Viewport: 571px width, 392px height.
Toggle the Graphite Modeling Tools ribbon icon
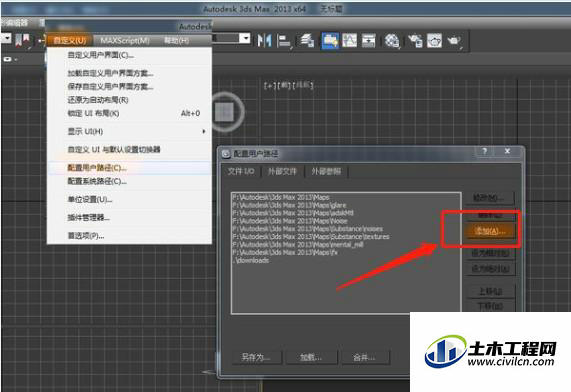pyautogui.click(x=330, y=40)
